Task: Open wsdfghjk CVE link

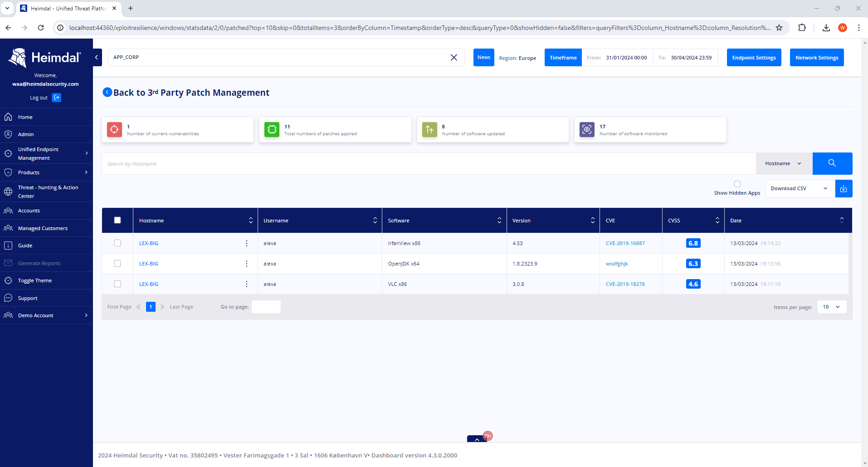Action: point(617,264)
